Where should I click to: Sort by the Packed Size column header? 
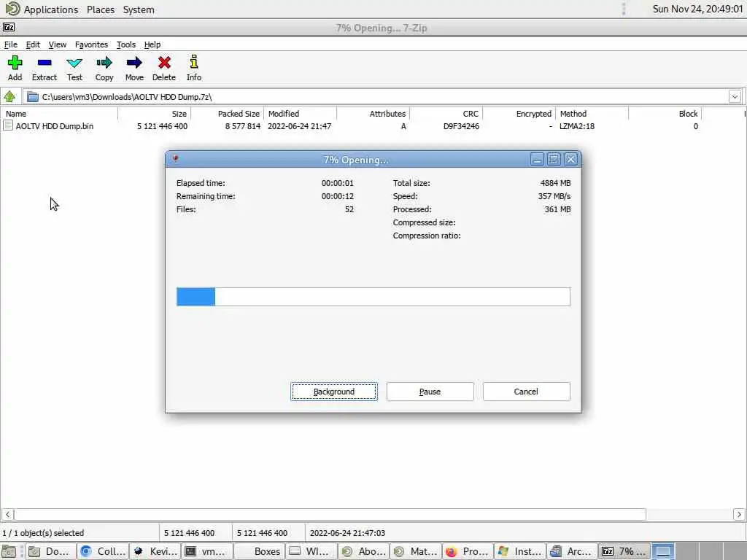tap(228, 114)
